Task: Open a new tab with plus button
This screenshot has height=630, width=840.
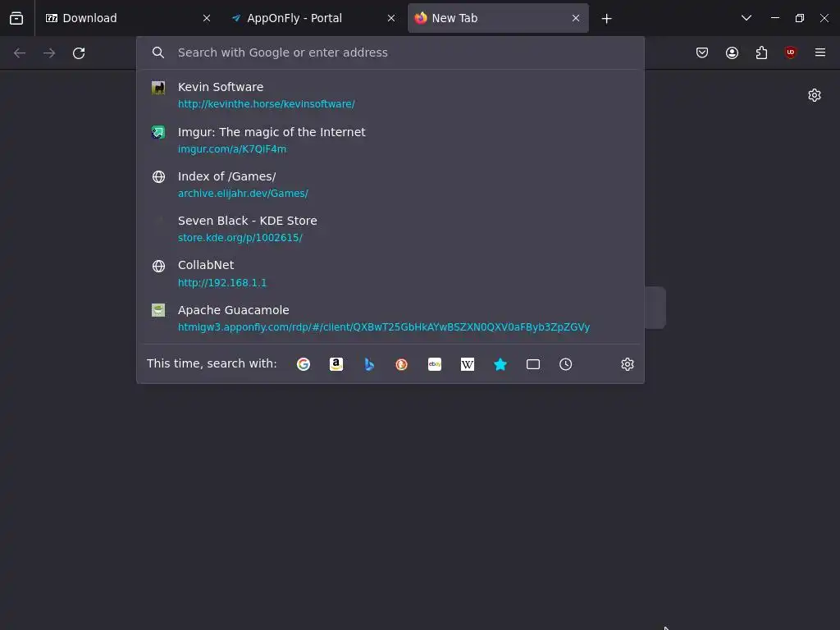Action: pyautogui.click(x=606, y=19)
